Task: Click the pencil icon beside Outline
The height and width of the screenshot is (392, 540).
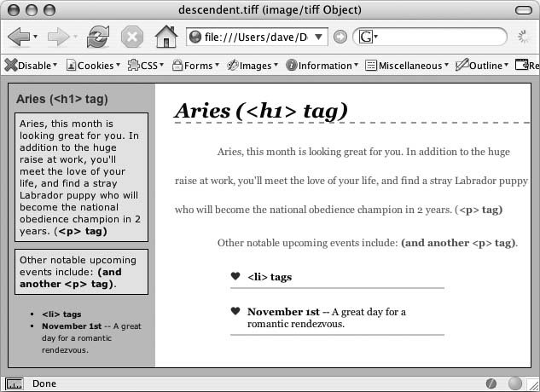Action: coord(462,65)
